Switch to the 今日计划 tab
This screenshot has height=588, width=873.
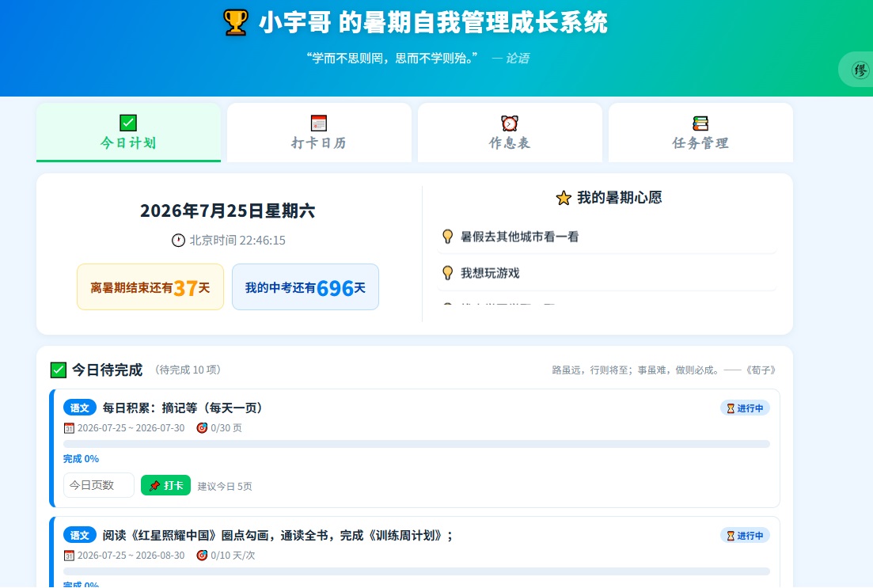click(128, 132)
